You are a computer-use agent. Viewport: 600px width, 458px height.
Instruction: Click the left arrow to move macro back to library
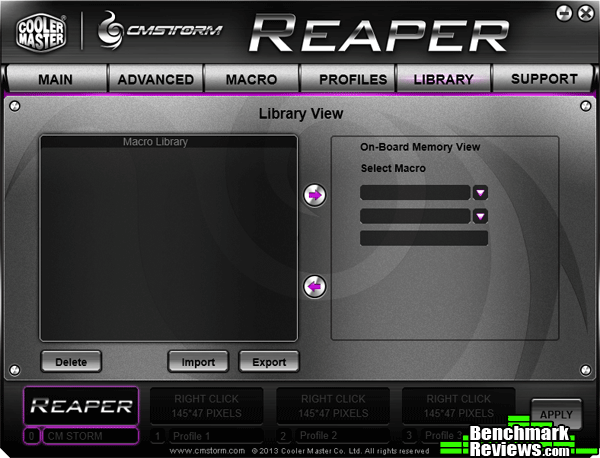click(315, 287)
